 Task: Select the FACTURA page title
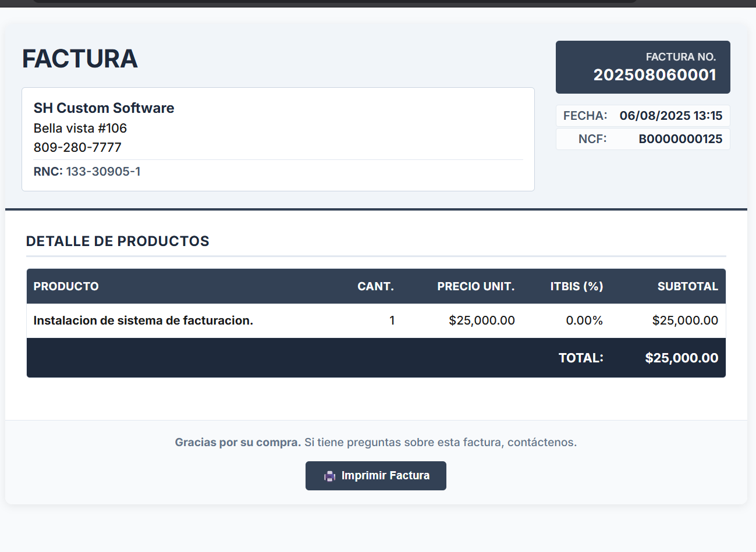tap(80, 59)
